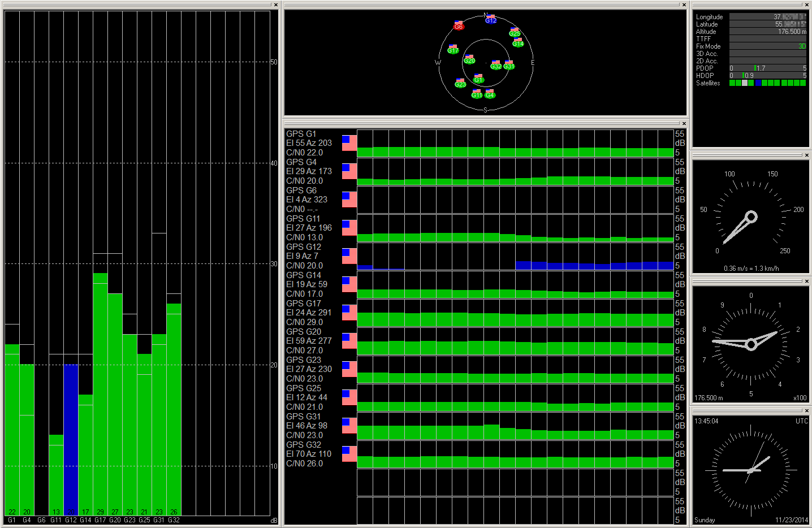Click the G17 green bar in level chart

pos(100,394)
